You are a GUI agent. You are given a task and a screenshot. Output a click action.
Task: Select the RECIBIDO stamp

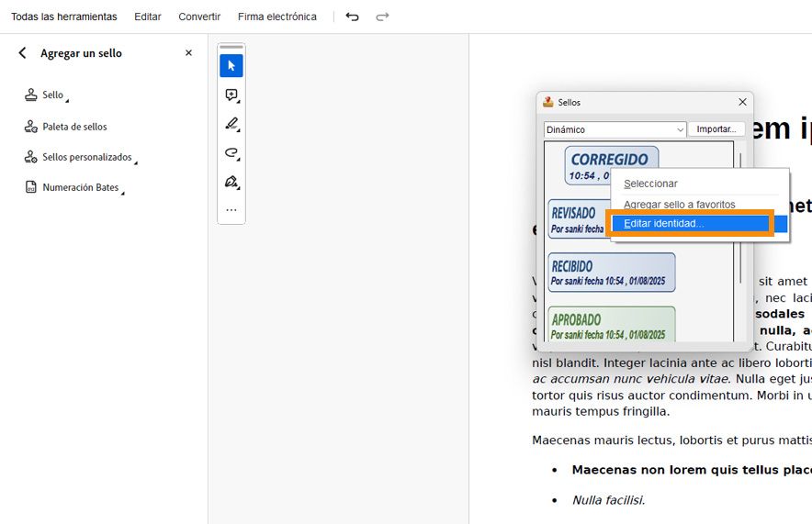pyautogui.click(x=612, y=273)
